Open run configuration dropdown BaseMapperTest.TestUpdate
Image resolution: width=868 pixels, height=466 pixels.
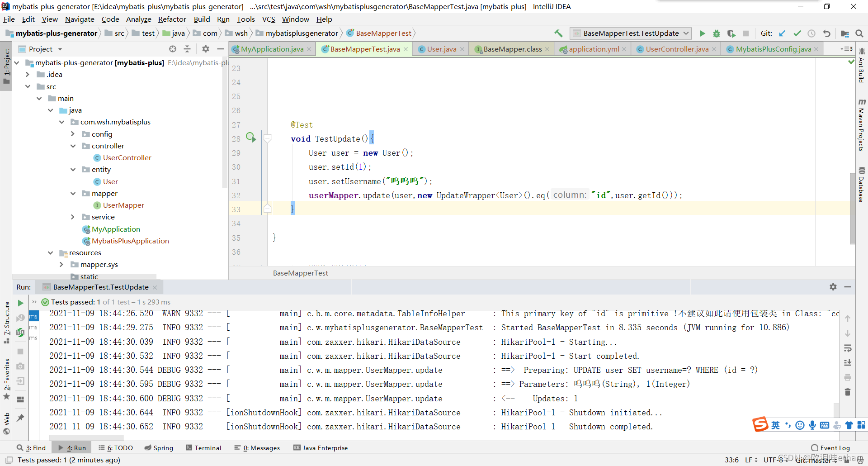(x=631, y=33)
